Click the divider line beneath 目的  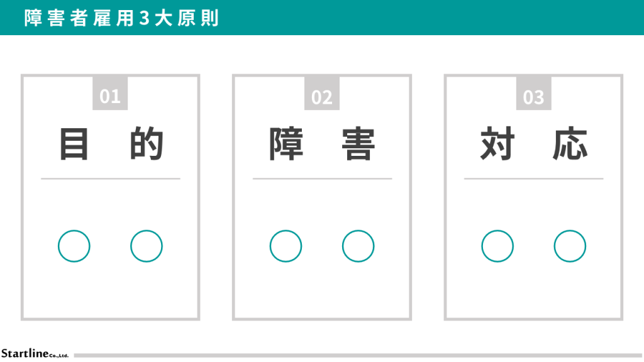[x=111, y=179]
